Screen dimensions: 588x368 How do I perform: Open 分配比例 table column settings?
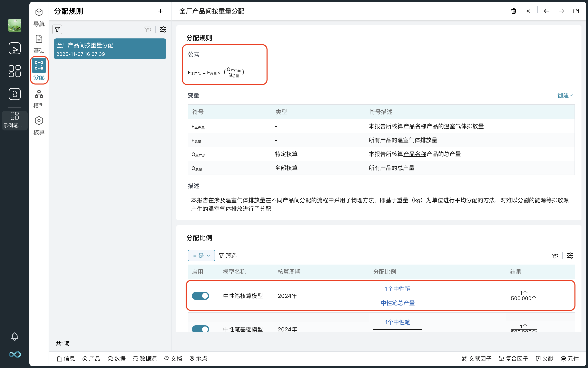pos(570,256)
